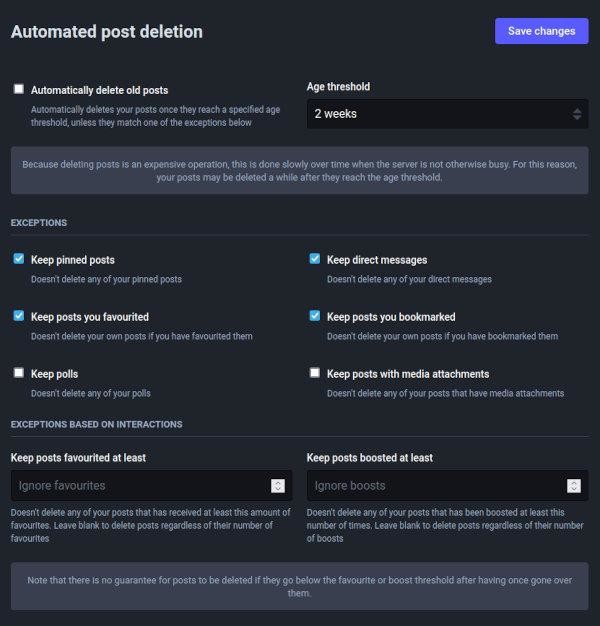Enable Automatically delete old posts checkbox
600x626 pixels.
tap(18, 89)
